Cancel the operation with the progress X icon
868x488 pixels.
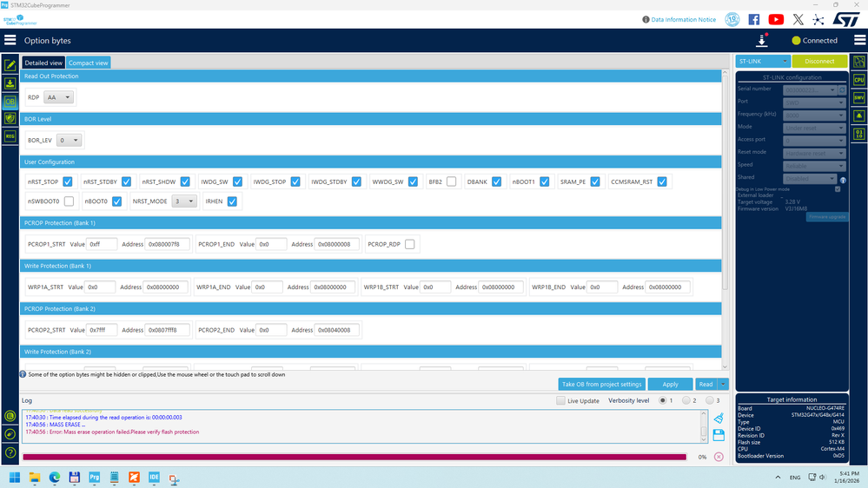click(x=719, y=457)
